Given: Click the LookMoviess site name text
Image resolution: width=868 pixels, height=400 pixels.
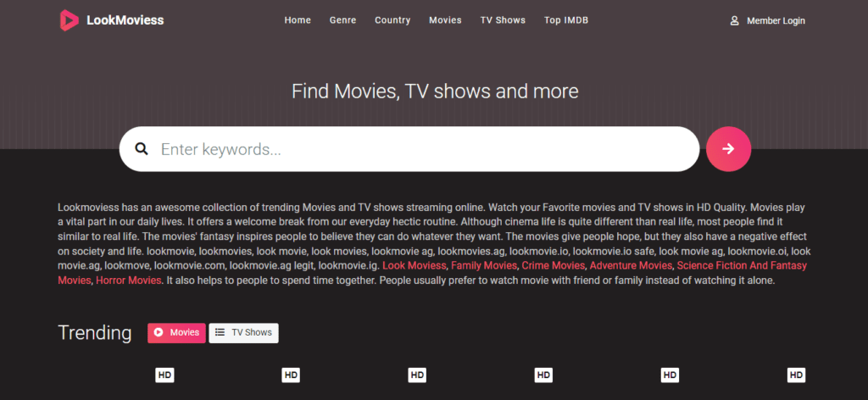Looking at the screenshot, I should (x=125, y=20).
